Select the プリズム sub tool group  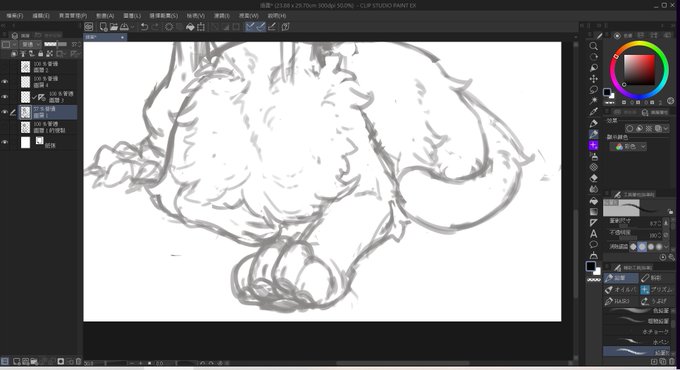tap(657, 289)
